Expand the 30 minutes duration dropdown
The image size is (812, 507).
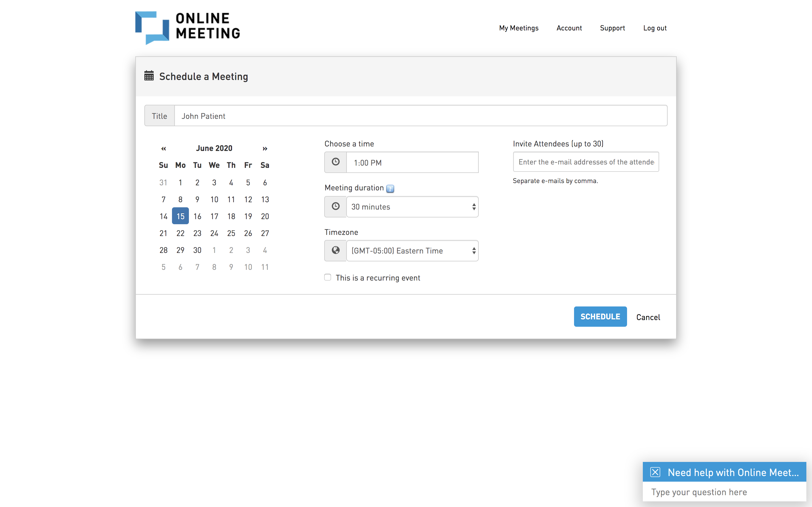click(412, 206)
